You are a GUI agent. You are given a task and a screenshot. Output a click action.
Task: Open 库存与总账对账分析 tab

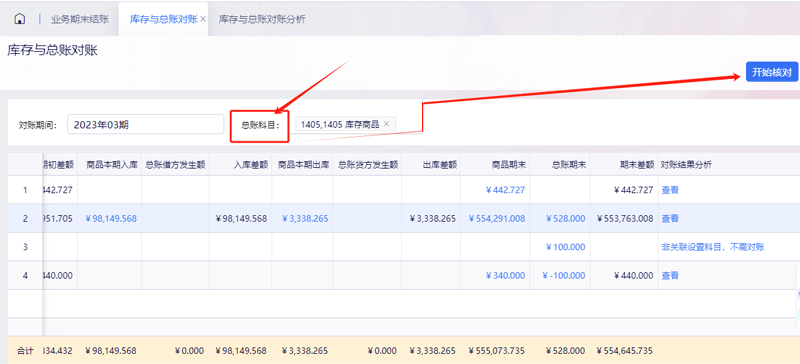point(262,19)
